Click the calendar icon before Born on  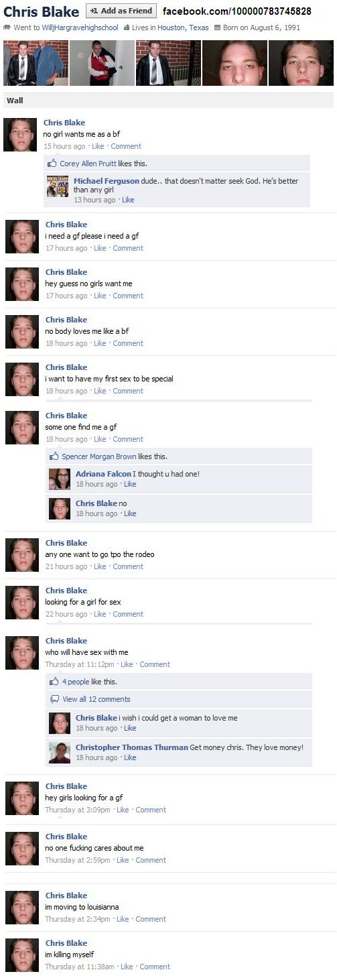click(x=216, y=28)
